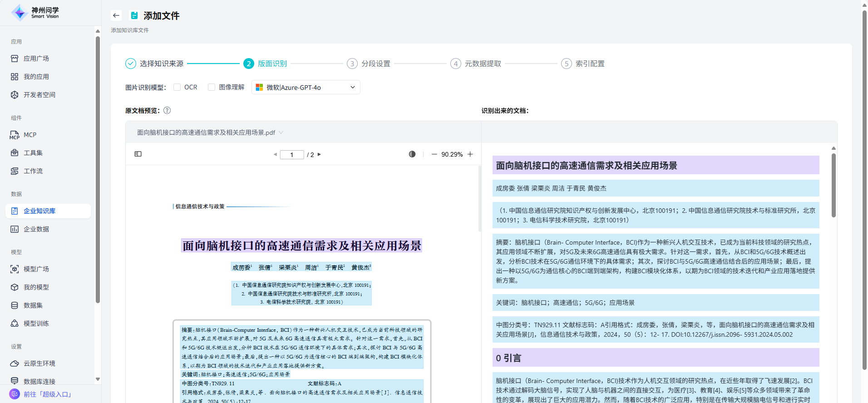The image size is (868, 403).
Task: Click the recognized document panel scrollbar
Action: coord(833,186)
